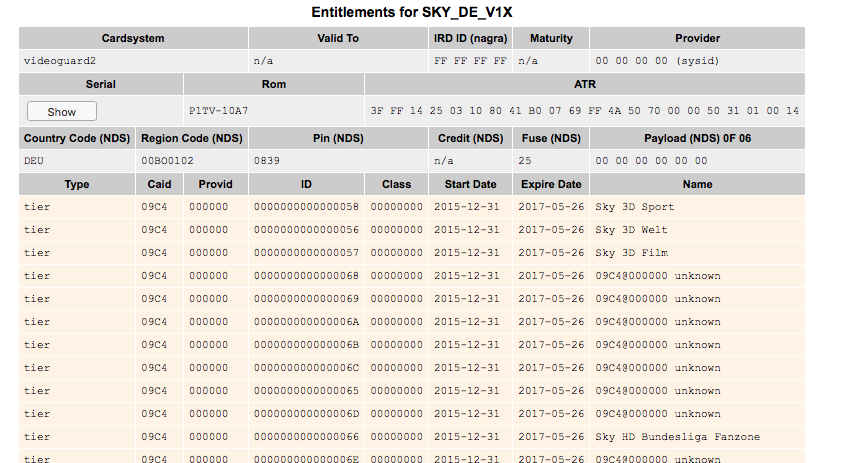Image resolution: width=843 pixels, height=463 pixels.
Task: Click the Sky 3D Welt row name
Action: tap(632, 230)
